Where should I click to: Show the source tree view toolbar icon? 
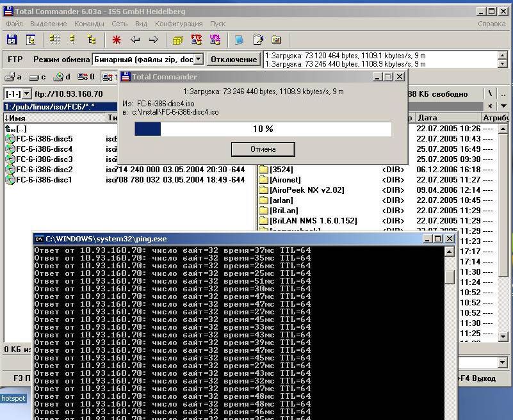pos(92,40)
